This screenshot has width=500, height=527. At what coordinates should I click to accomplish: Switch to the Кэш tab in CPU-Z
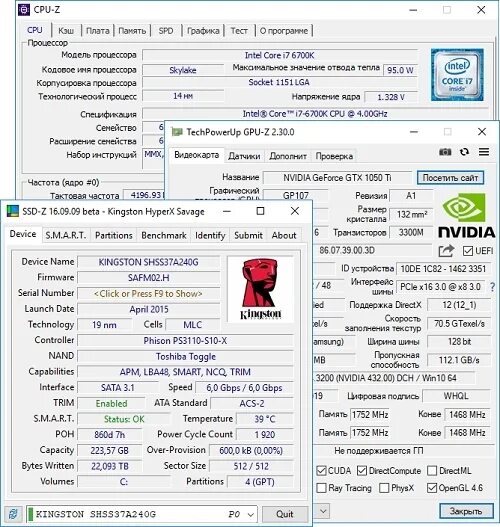(x=66, y=31)
